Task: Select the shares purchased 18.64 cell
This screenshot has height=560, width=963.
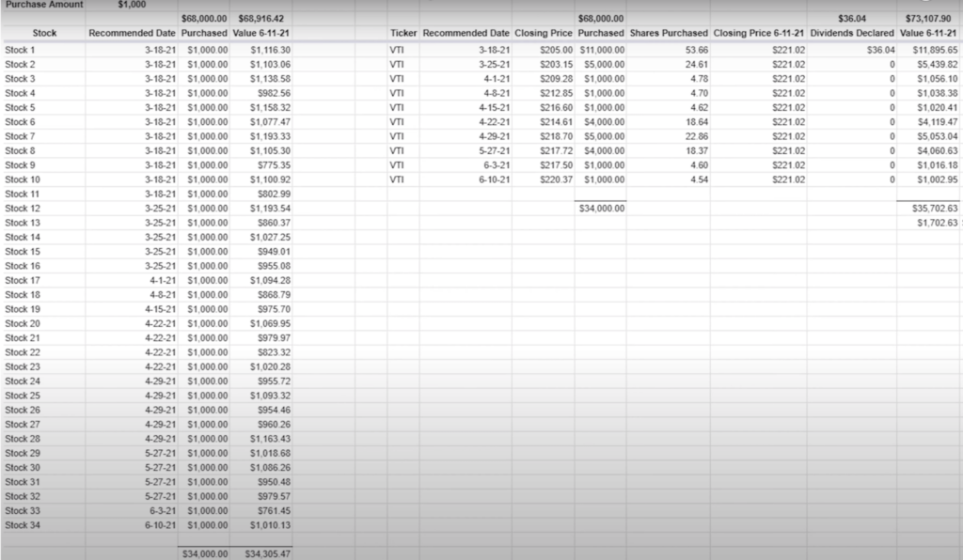Action: point(697,122)
